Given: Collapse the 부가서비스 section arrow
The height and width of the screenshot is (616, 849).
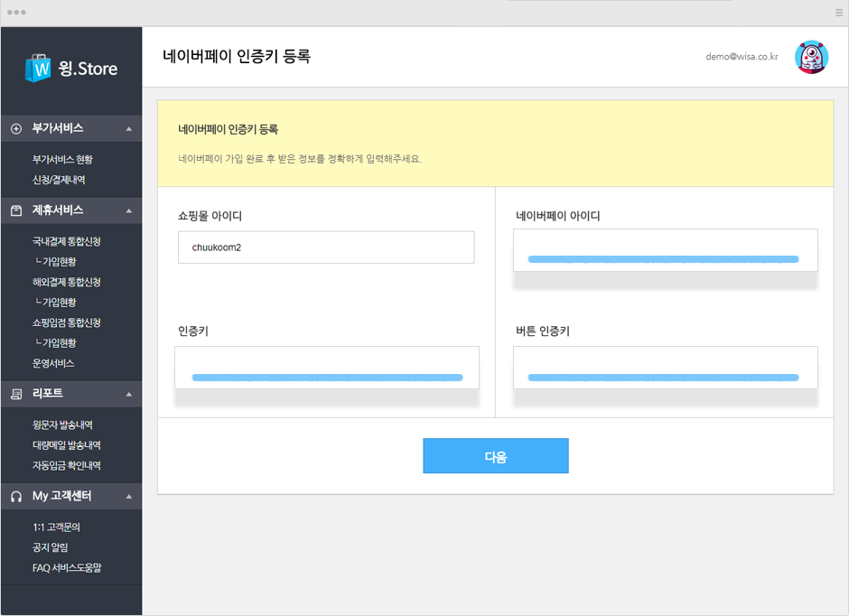Looking at the screenshot, I should (129, 129).
